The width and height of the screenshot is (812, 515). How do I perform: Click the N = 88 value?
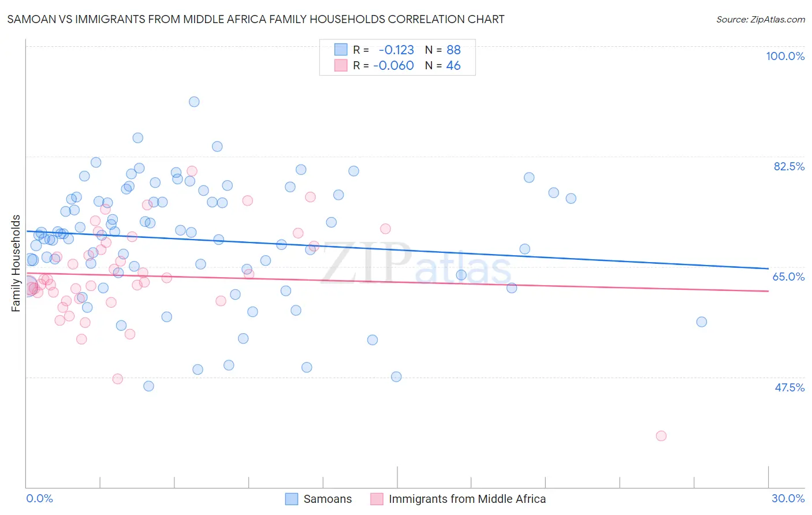pos(443,50)
